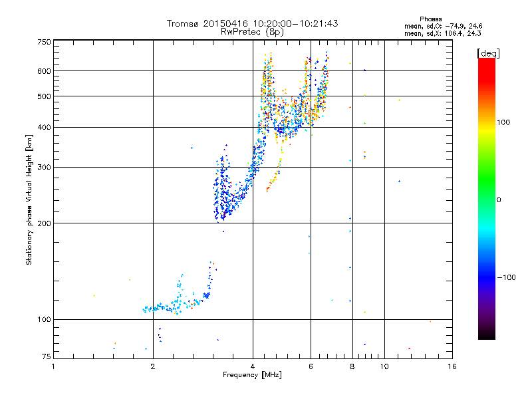Click the "Stationary phase Virtual Height [km]" axis label
Image resolution: width=532 pixels, height=399 pixels.
tap(29, 199)
